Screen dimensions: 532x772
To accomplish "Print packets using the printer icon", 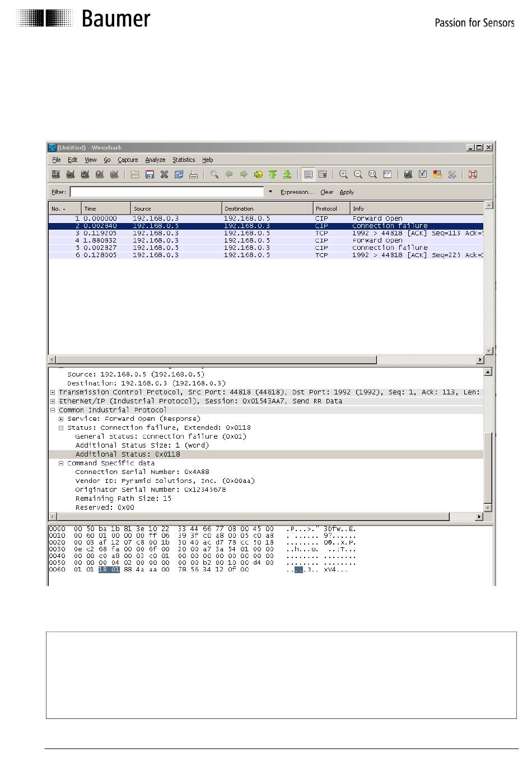I will (193, 174).
